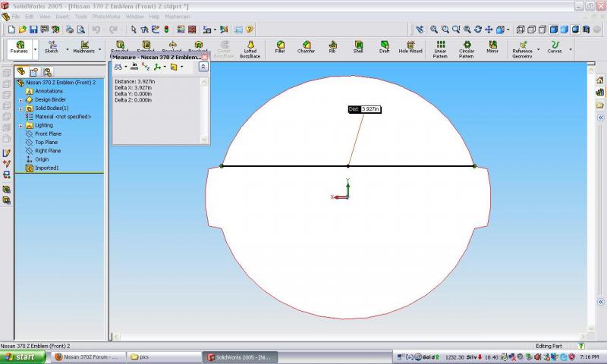607x364 pixels.
Task: Open the PhotoWorks menu
Action: (106, 17)
